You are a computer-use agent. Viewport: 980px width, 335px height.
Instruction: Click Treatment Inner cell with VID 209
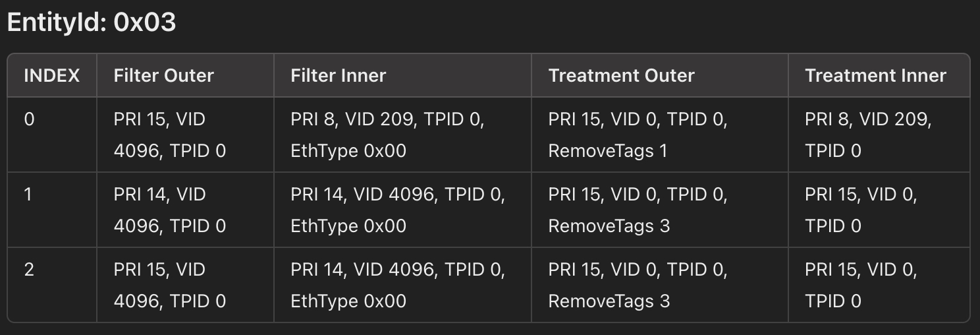[x=879, y=135]
